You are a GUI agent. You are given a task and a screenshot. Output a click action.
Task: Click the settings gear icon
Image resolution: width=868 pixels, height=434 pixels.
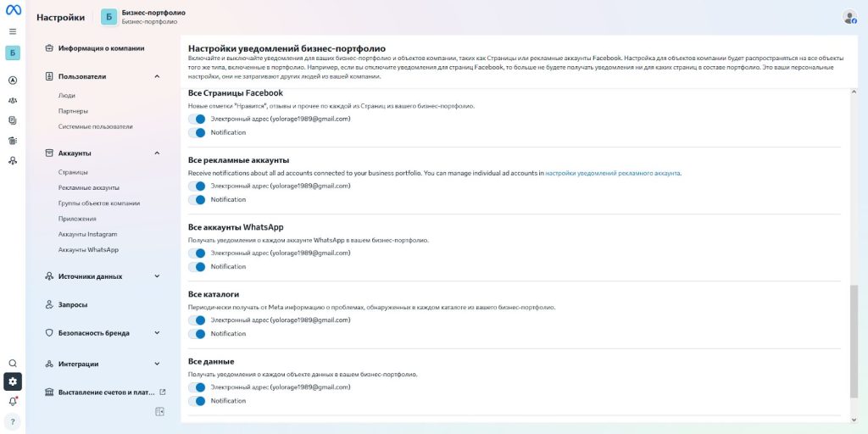click(13, 381)
